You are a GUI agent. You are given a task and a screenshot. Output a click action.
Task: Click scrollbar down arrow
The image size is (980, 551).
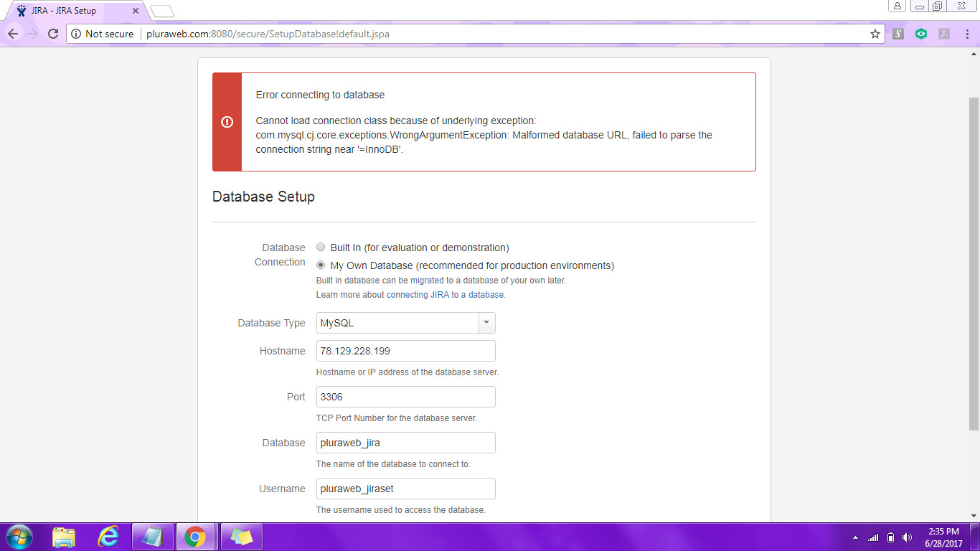point(974,515)
